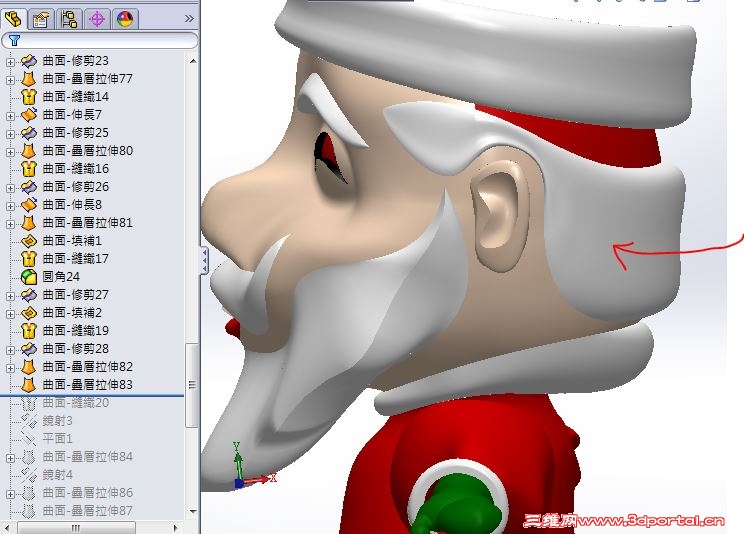Click the trim icon of 曲面-修剪25
744x534 pixels.
29,133
